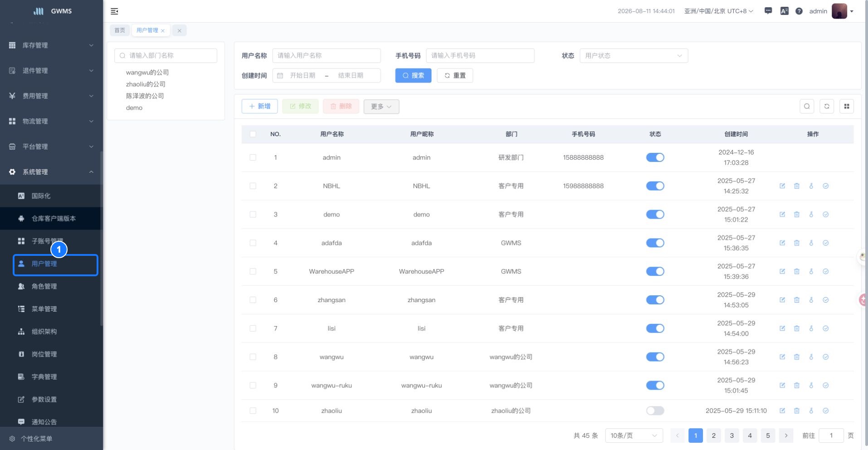Go to page 3 of the user list
Viewport: 868px width, 450px height.
tap(731, 435)
